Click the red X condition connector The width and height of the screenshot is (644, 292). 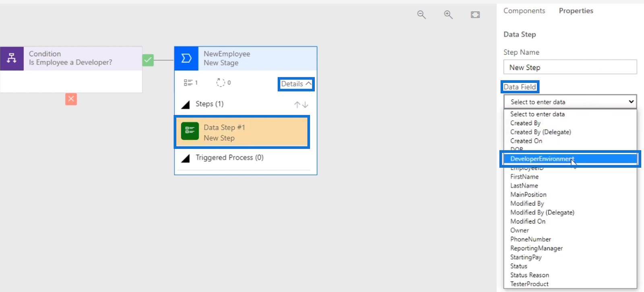(71, 99)
